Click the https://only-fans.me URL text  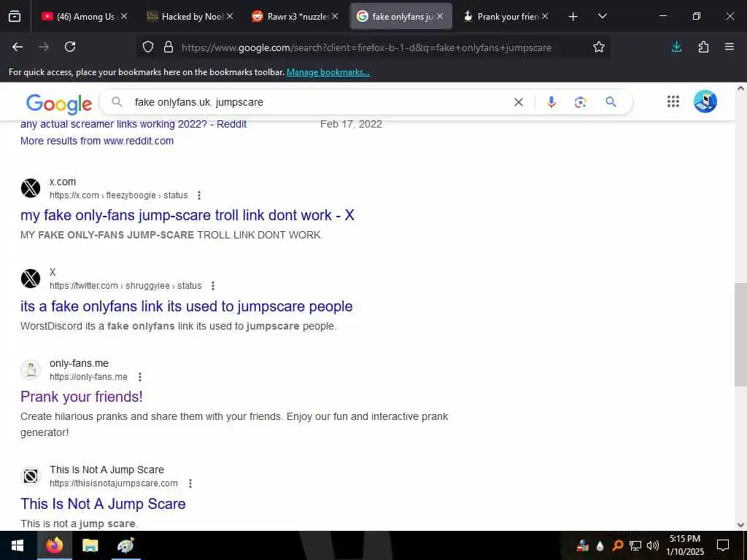point(88,377)
